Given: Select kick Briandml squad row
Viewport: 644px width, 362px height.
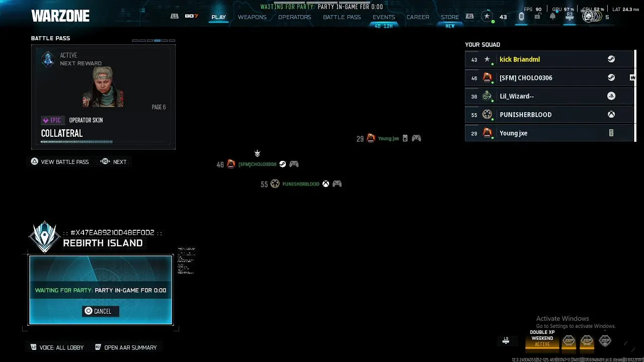Looking at the screenshot, I should tap(548, 59).
